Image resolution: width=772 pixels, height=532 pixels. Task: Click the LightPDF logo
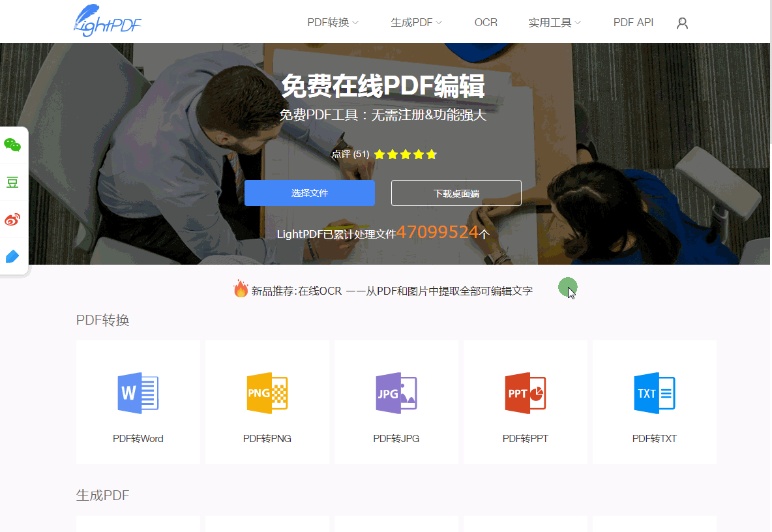click(x=108, y=21)
